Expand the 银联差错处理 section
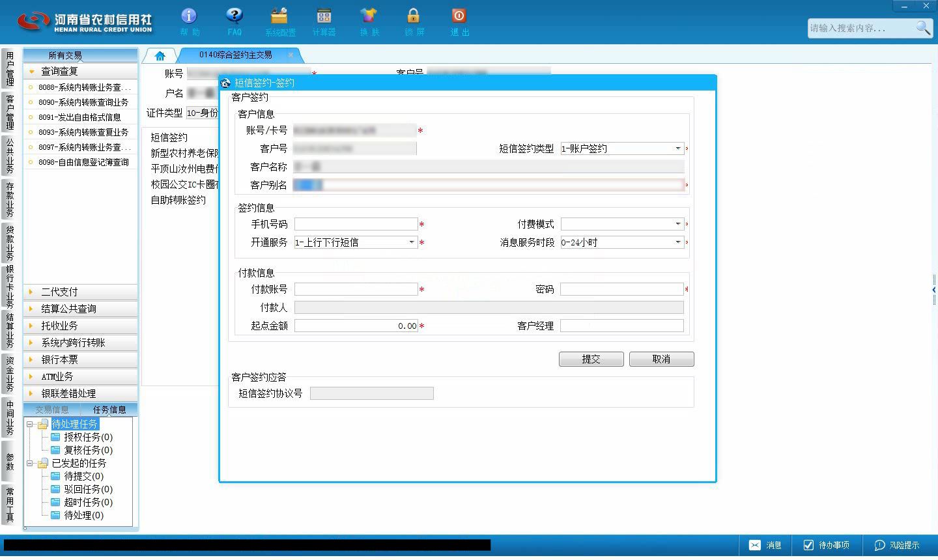The width and height of the screenshot is (938, 560). tap(80, 393)
